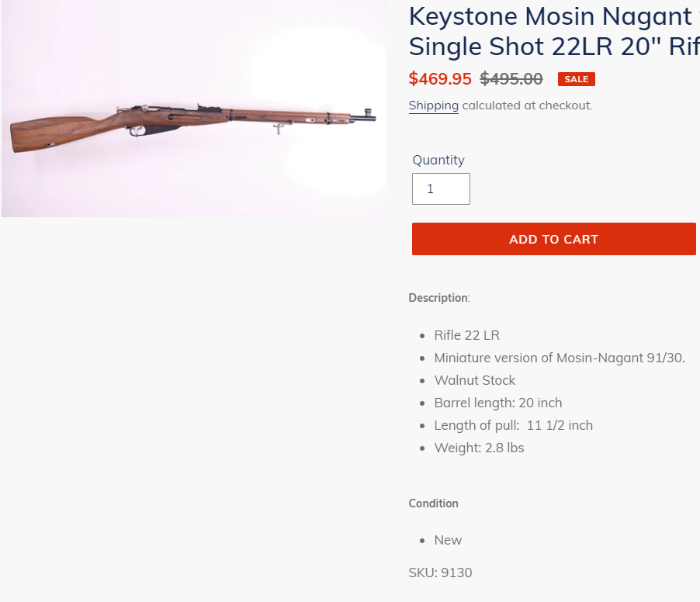Click the red SALE badge
Viewport: 700px width, 602px height.
(576, 79)
